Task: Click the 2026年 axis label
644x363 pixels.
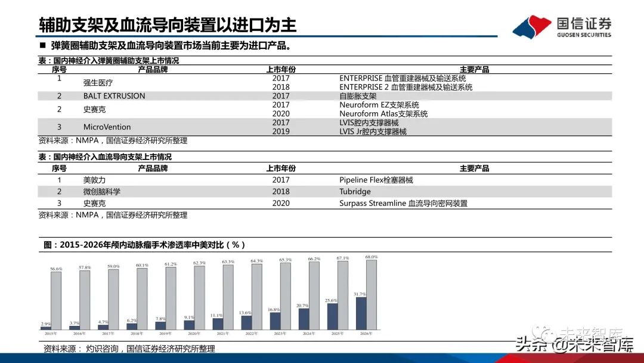Action: click(366, 334)
